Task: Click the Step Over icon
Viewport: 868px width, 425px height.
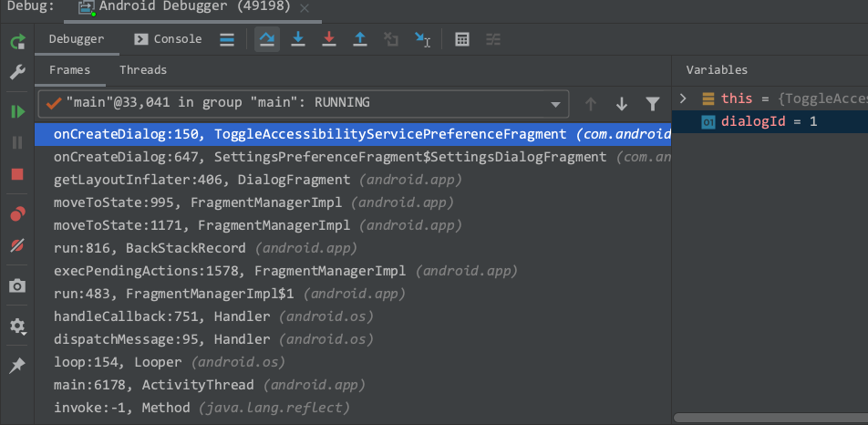Action: (267, 39)
